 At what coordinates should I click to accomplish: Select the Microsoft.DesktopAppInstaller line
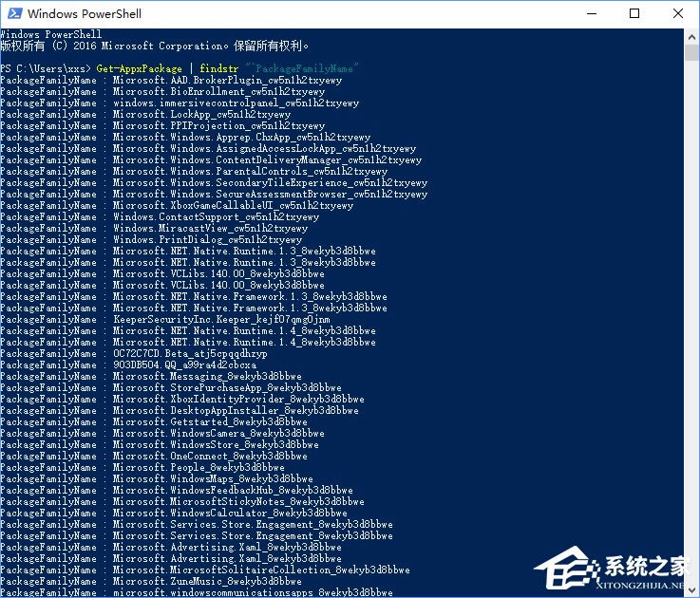coord(180,411)
